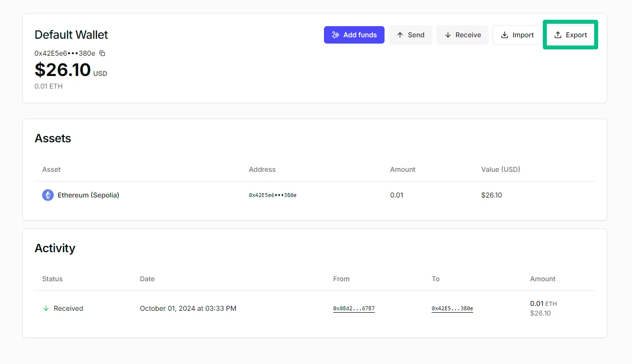Click the highlighted Export button label
The image size is (632, 364).
coord(576,35)
